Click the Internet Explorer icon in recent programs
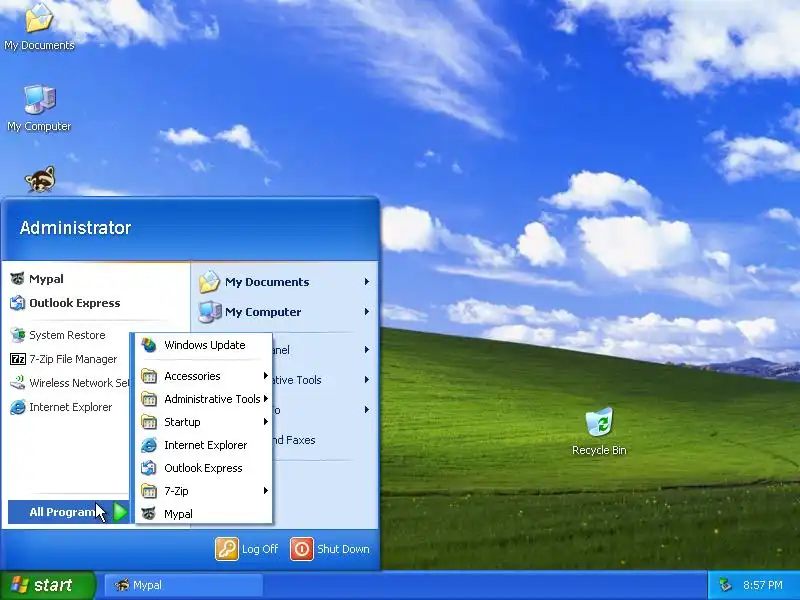800x600 pixels. coord(17,407)
